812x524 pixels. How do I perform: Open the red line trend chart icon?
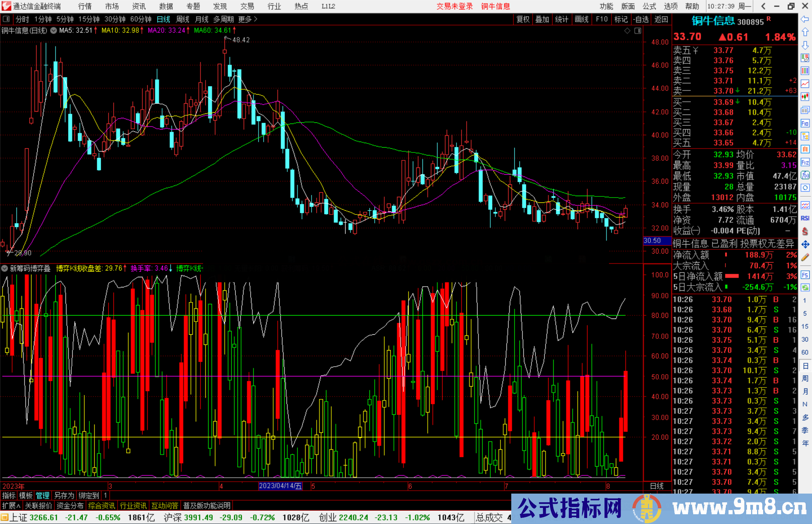pos(805,84)
